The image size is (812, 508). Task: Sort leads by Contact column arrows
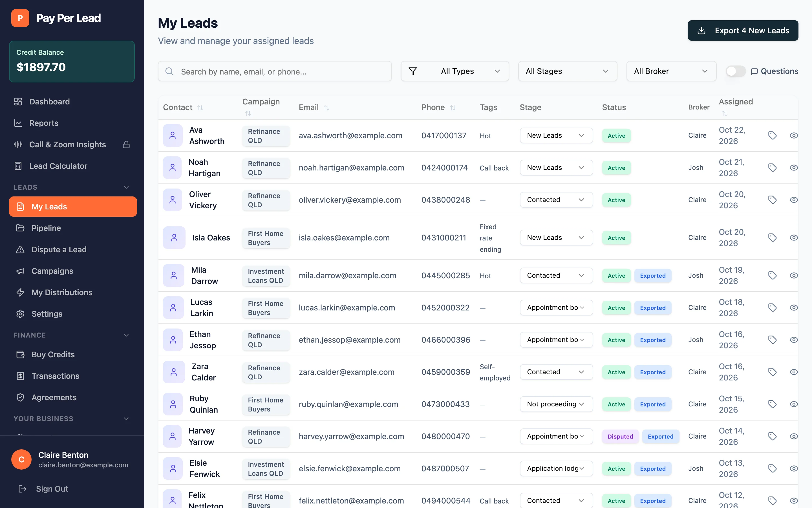pos(200,108)
